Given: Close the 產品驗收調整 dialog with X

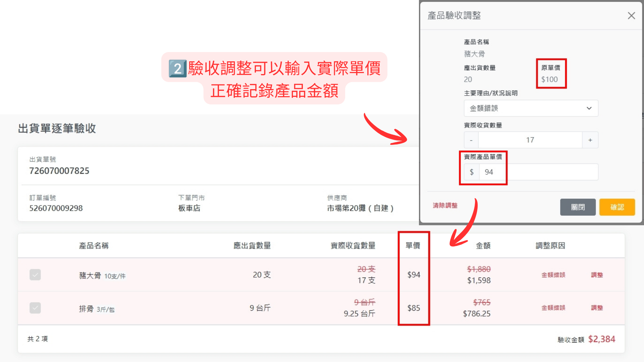Looking at the screenshot, I should [x=631, y=16].
